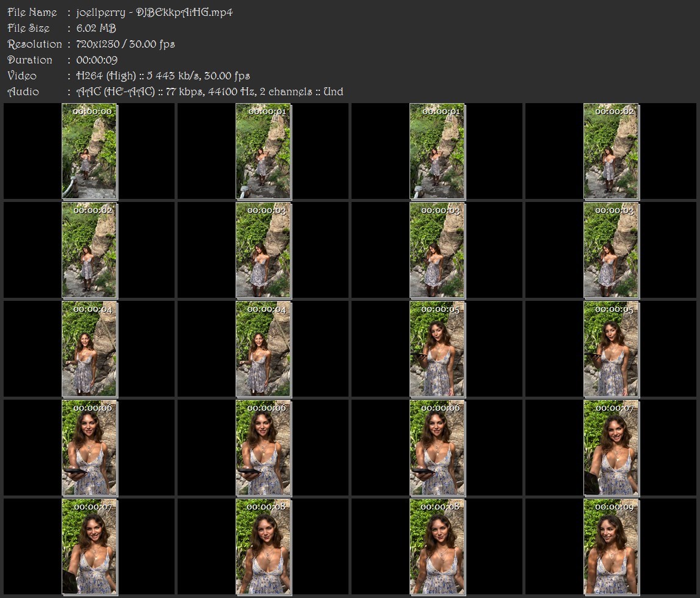Select the second frame stamped 00:00:01
This screenshot has width=700, height=598.
tap(437, 151)
